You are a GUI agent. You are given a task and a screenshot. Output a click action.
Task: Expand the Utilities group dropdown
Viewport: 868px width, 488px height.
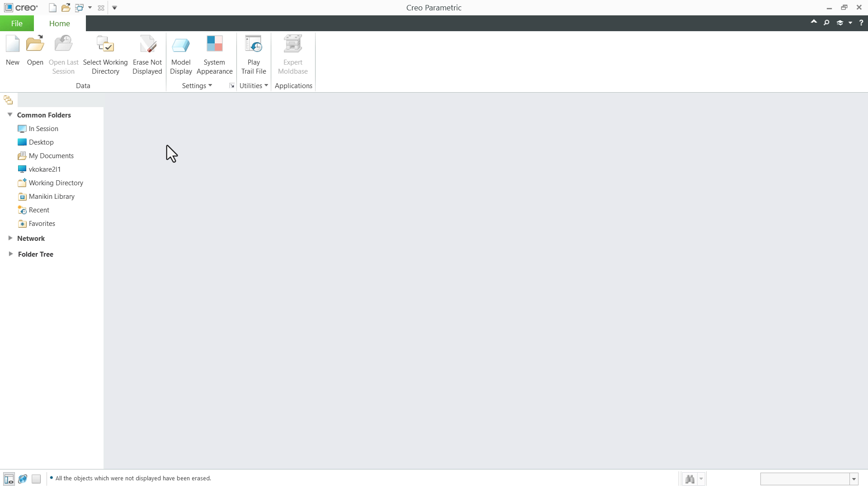254,86
